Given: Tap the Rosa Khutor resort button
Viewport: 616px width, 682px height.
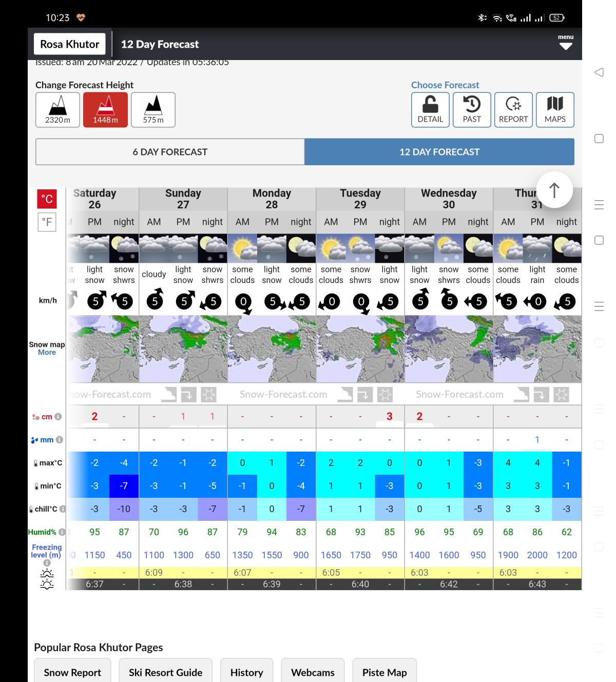Looking at the screenshot, I should point(70,44).
